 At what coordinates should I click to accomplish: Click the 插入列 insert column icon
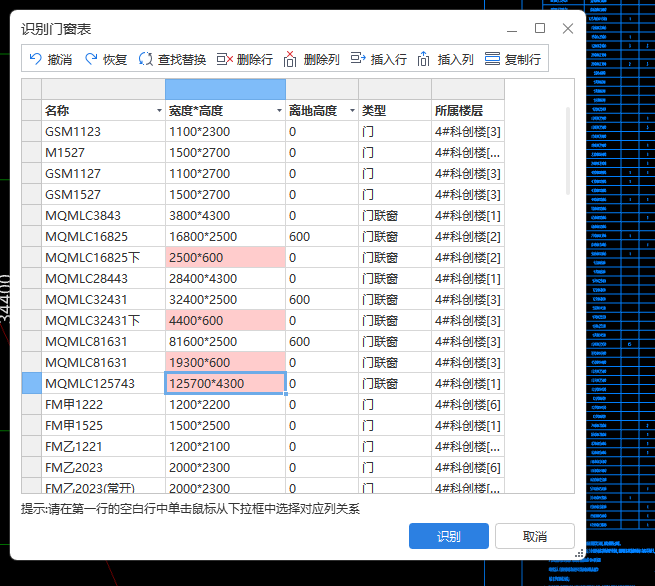(424, 59)
